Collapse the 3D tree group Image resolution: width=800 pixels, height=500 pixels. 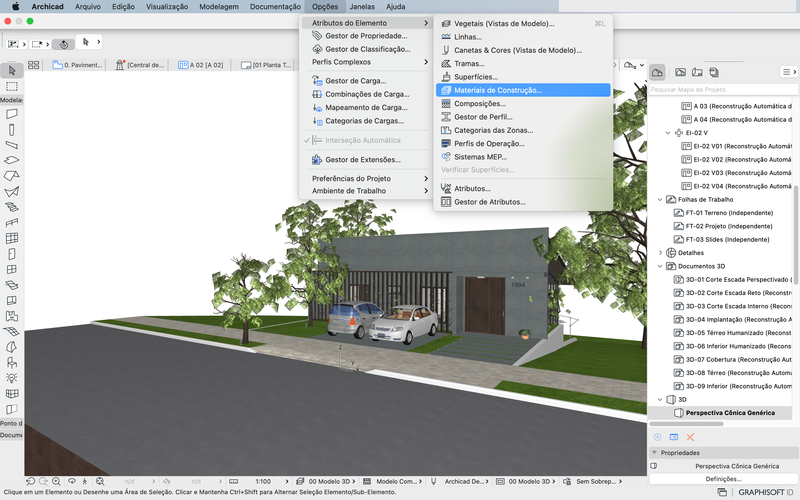[x=660, y=399]
